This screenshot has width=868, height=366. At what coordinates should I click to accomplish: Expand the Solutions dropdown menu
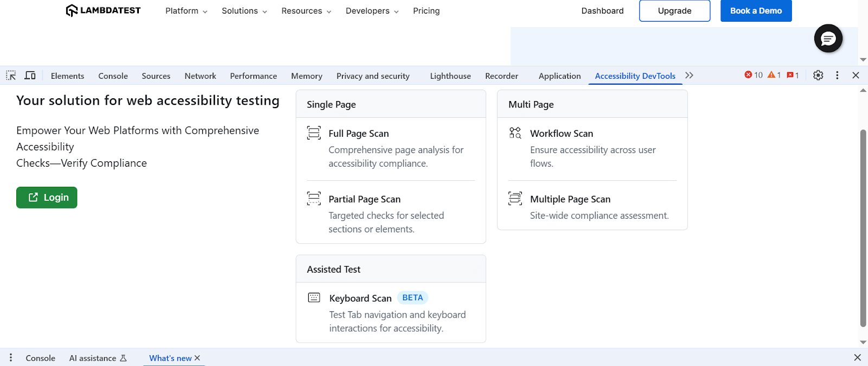244,11
